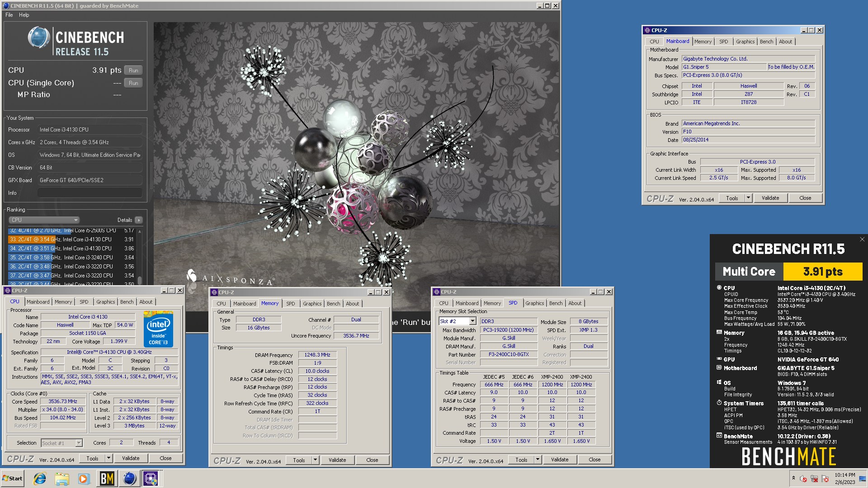
Task: Open the muted volume tray icon
Action: (803, 479)
